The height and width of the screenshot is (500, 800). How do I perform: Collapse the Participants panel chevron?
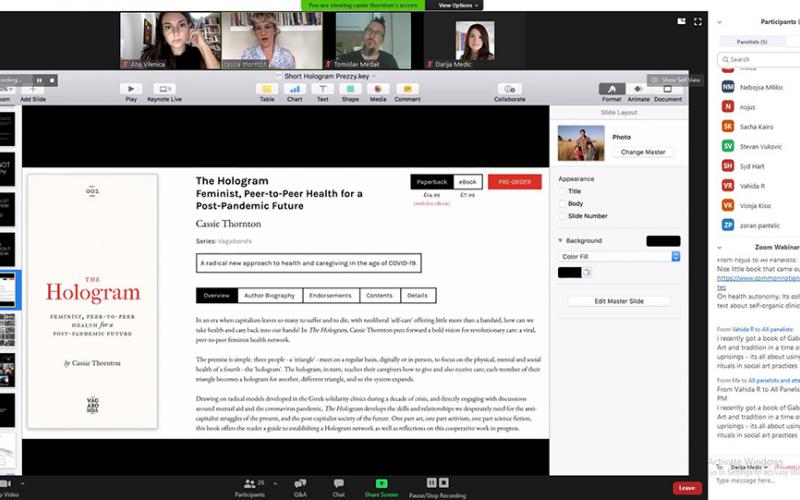719,22
